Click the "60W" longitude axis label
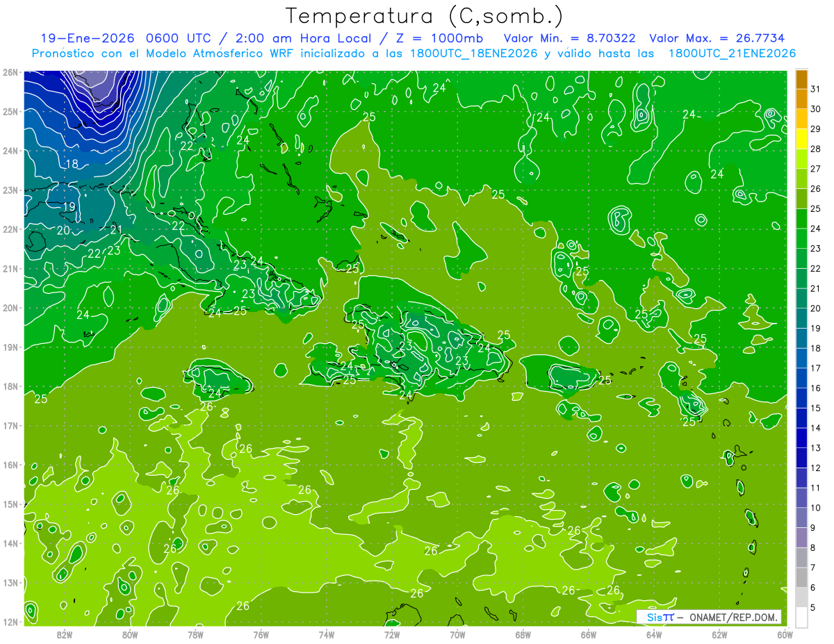 coord(785,634)
